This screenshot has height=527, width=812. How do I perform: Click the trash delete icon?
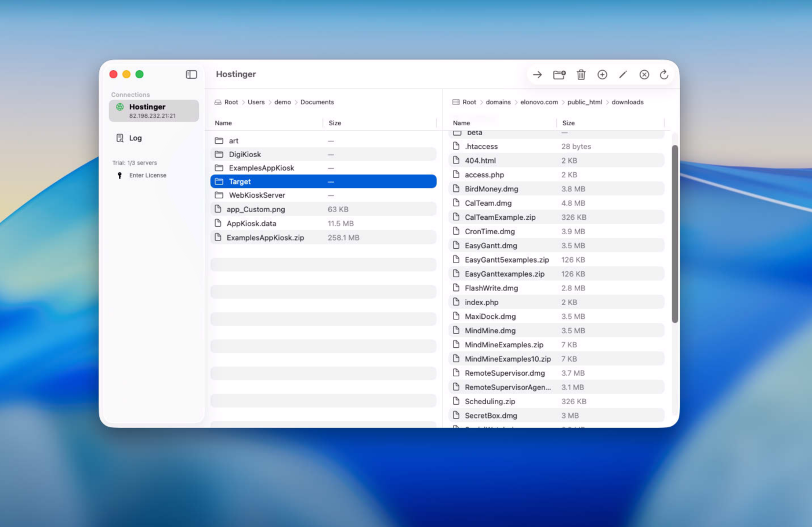point(581,75)
